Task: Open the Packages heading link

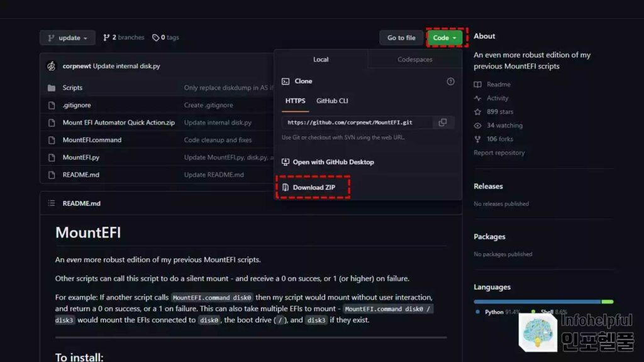Action: [489, 237]
